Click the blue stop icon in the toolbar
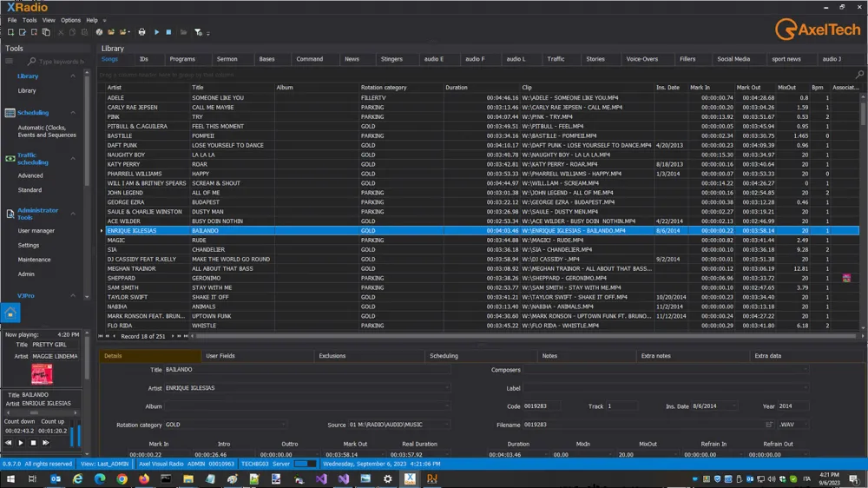This screenshot has width=868, height=488. 168,32
